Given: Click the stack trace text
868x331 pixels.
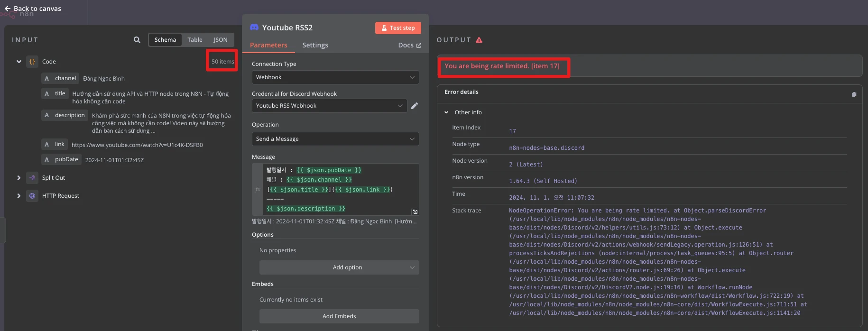Looking at the screenshot, I should [x=658, y=262].
